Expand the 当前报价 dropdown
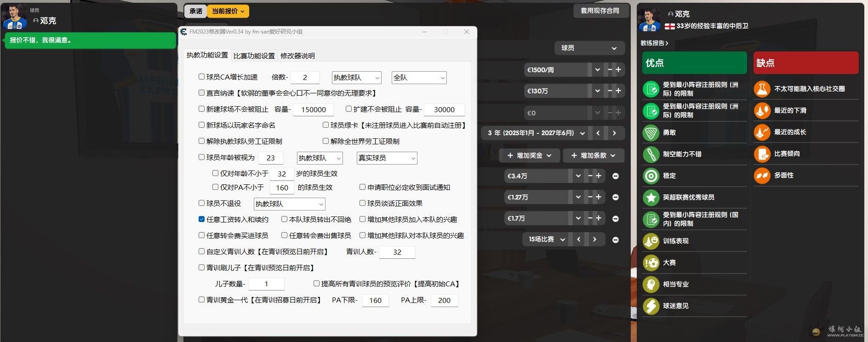This screenshot has width=868, height=342. click(228, 11)
